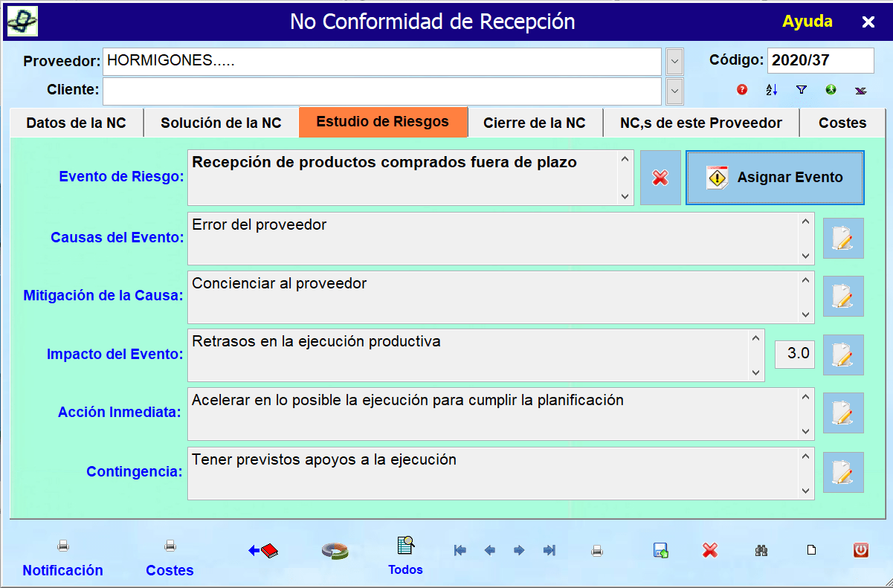Go to the next record
This screenshot has height=588, width=893.
tap(519, 550)
